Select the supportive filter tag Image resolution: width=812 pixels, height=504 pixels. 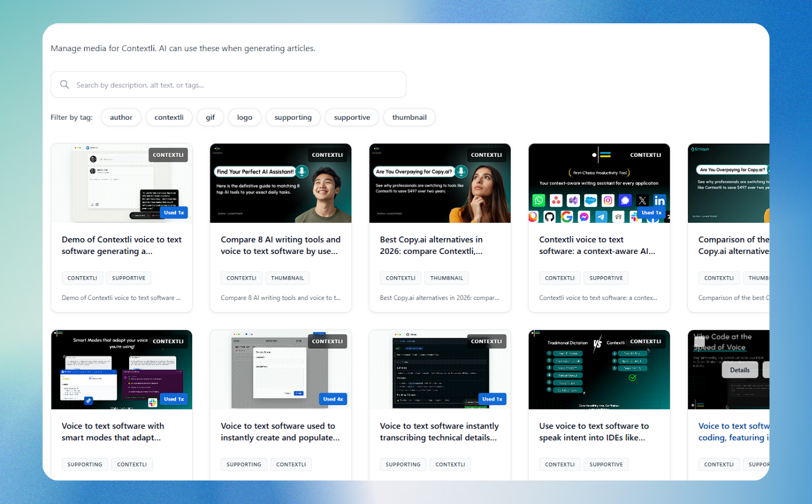pos(352,118)
